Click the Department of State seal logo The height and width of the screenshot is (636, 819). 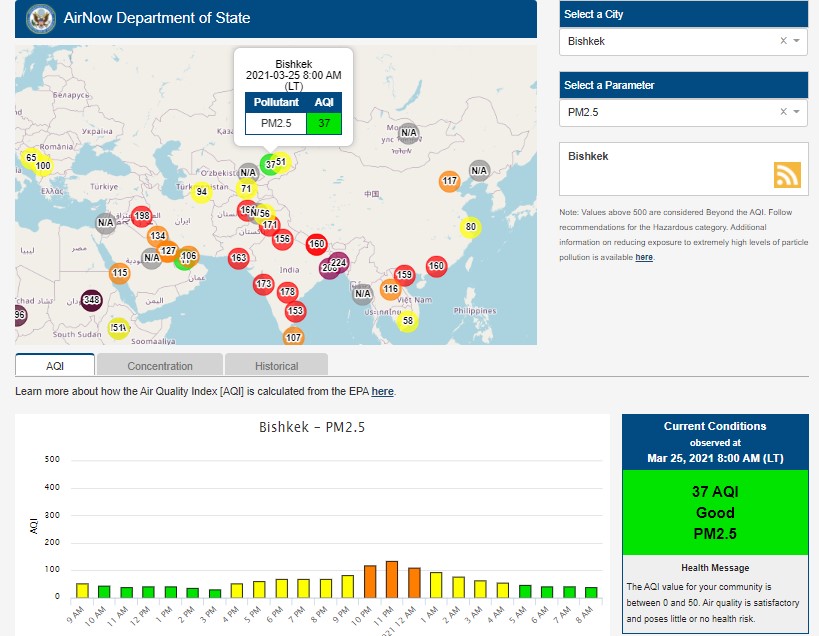click(40, 18)
